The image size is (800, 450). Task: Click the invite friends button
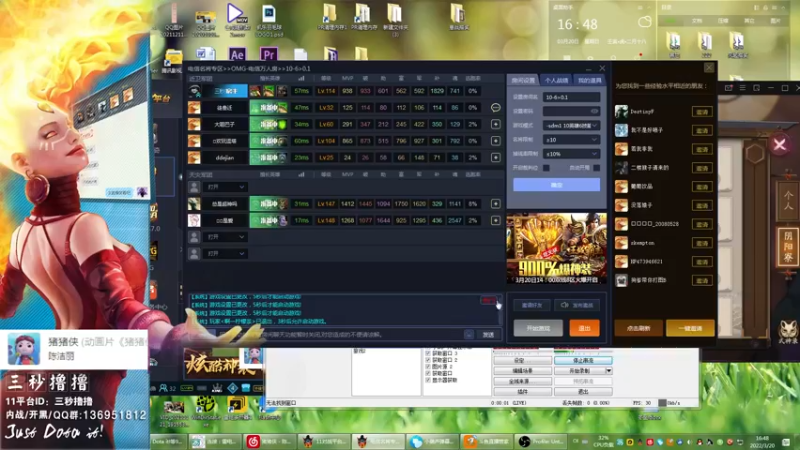[x=532, y=305]
